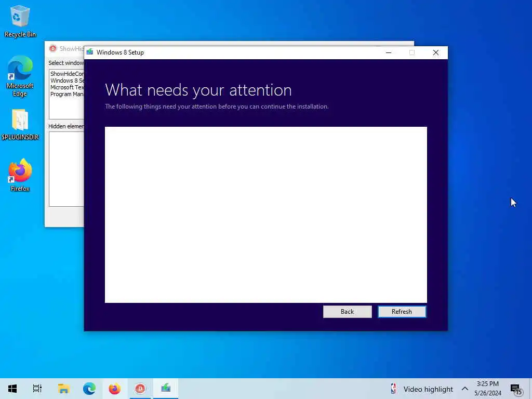Viewport: 532px width, 399px height.
Task: Select the Firefox desktop shortcut
Action: [20, 176]
